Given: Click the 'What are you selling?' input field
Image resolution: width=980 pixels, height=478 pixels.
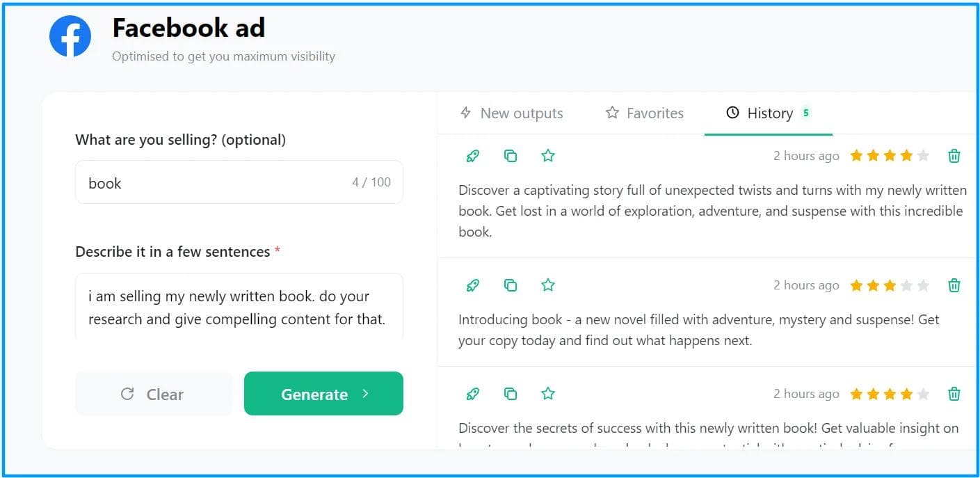Looking at the screenshot, I should point(216,183).
